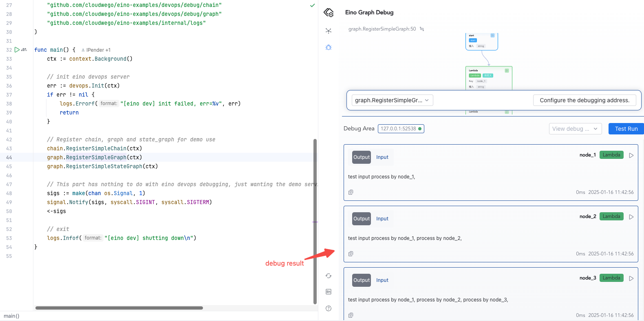Select the bug debug icon in sidebar

[x=329, y=48]
